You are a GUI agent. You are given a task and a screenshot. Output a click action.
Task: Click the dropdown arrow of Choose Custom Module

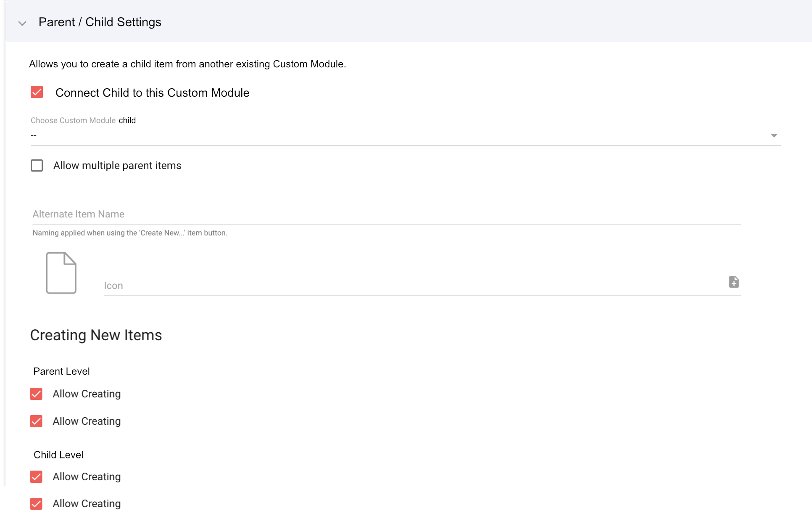[x=774, y=135]
